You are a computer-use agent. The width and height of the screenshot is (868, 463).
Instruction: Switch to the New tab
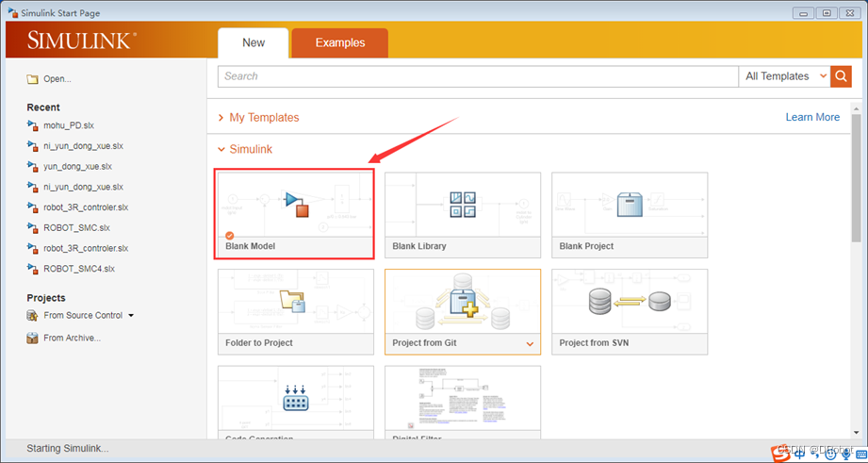[x=254, y=42]
